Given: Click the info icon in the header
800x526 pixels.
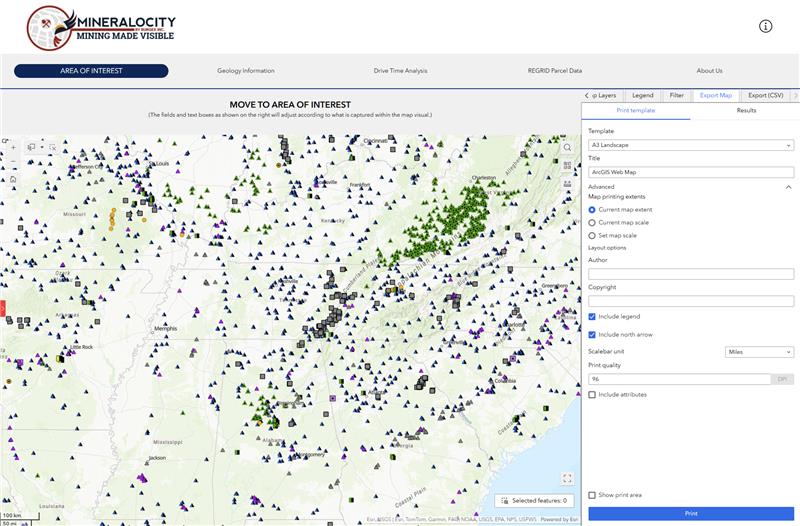Looking at the screenshot, I should pyautogui.click(x=766, y=26).
